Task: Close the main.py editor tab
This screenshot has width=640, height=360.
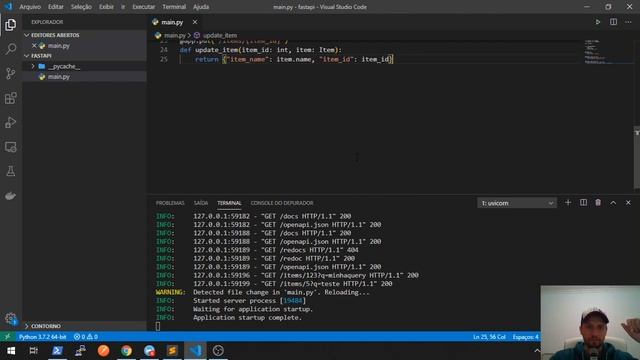Action: 195,22
